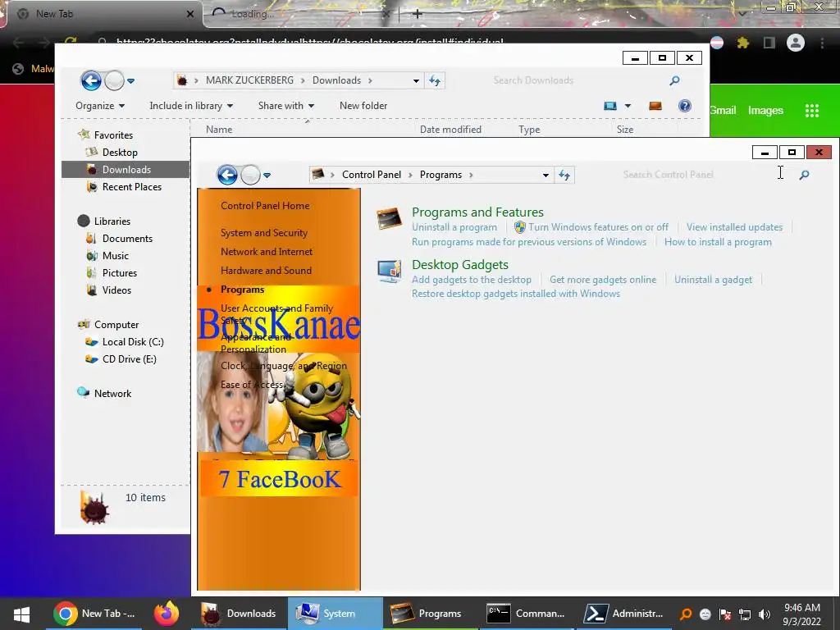Click the Action Center flag tray icon
Viewport: 840px width, 630px height.
(725, 614)
